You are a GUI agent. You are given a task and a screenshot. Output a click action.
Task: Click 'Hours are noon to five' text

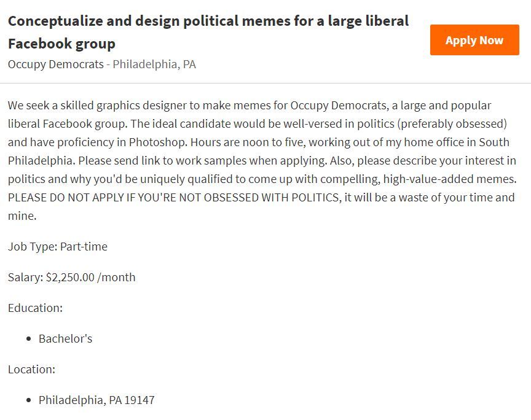point(248,142)
